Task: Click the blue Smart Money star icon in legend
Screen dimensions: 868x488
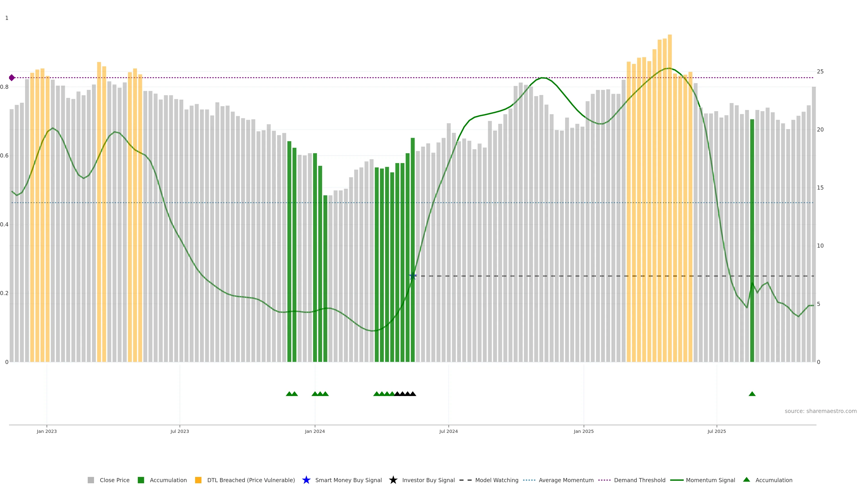Action: click(x=306, y=480)
